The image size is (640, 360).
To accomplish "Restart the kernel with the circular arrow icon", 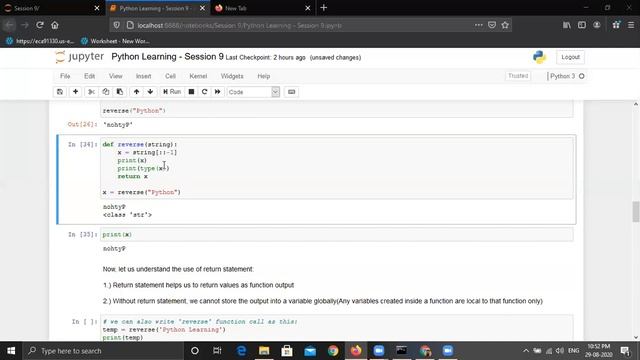I will coord(204,92).
